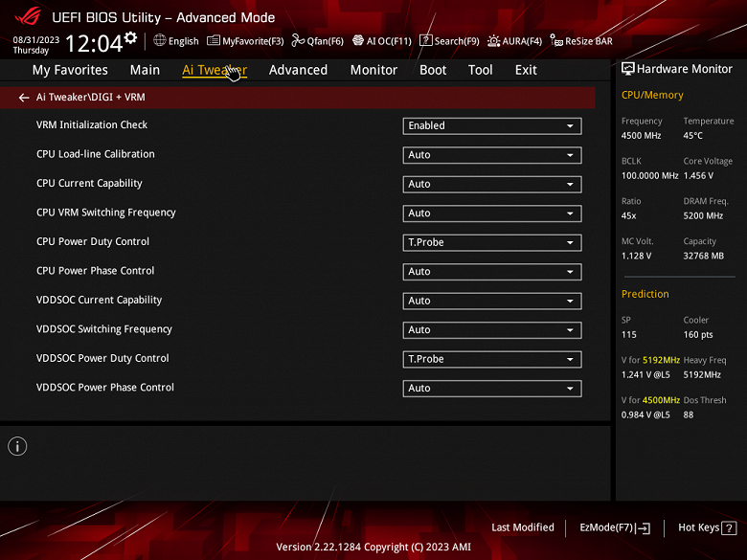Launch AI OC(F11) brain icon
The width and height of the screenshot is (747, 560).
pyautogui.click(x=358, y=40)
